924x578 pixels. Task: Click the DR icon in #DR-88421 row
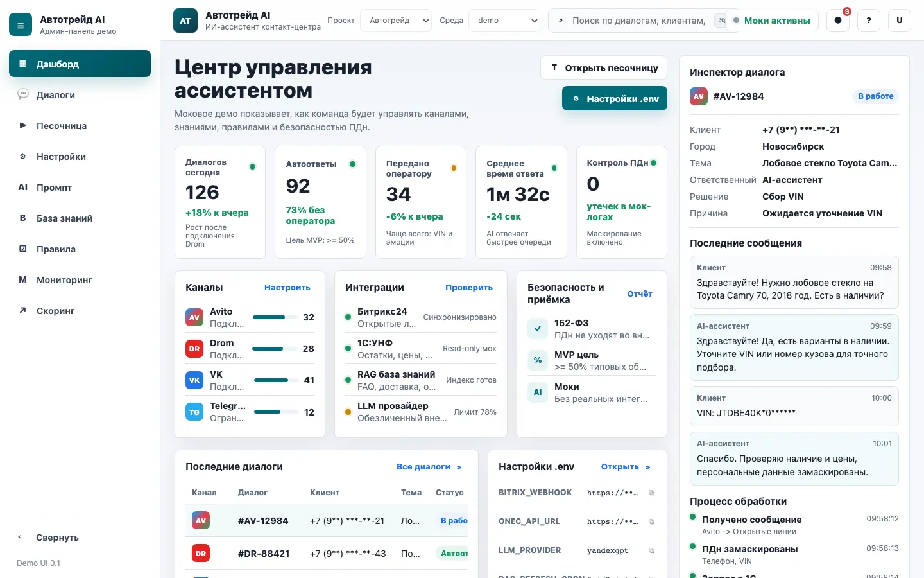[x=201, y=553]
